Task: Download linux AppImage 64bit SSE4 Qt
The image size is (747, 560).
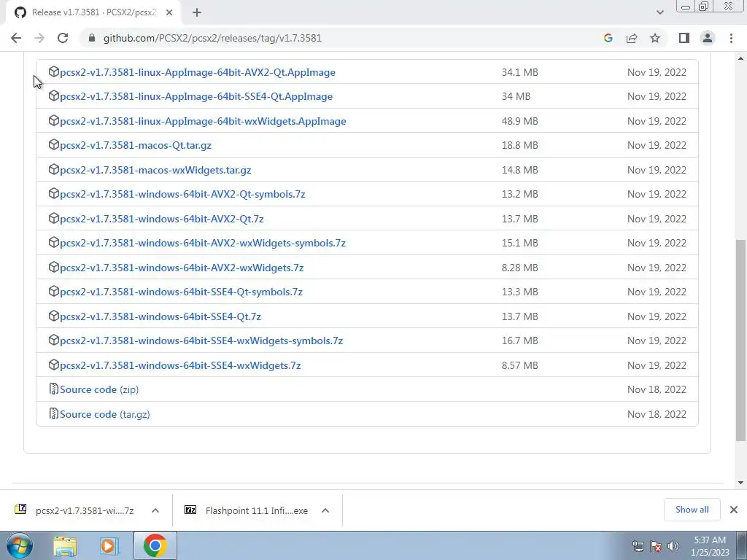Action: pyautogui.click(x=196, y=97)
